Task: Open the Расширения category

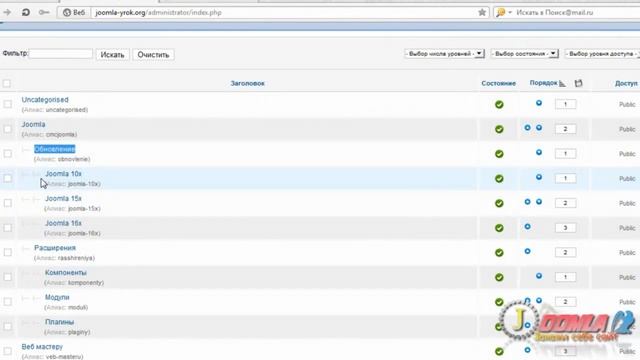Action: click(x=55, y=248)
